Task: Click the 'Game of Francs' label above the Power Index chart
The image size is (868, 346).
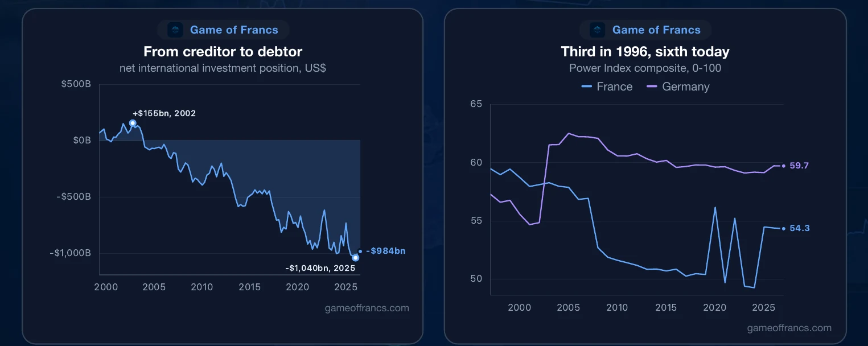Action: 656,30
